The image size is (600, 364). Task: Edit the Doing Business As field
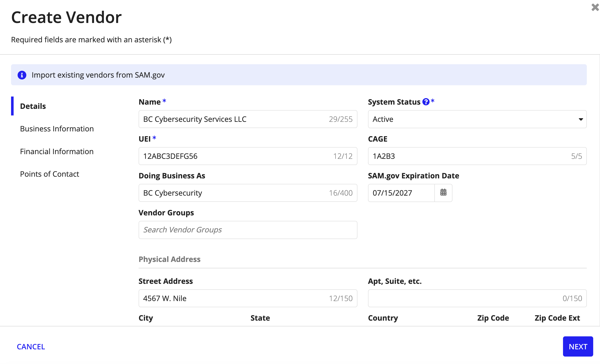point(248,193)
